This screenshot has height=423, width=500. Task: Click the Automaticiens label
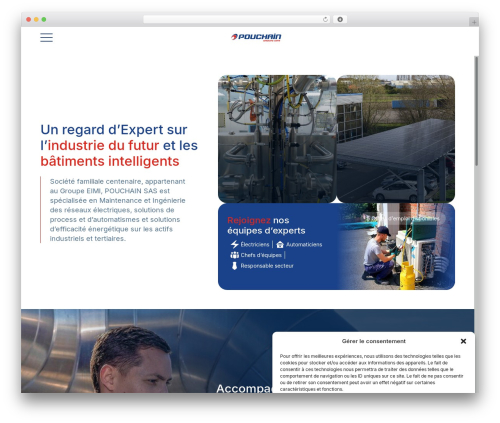[x=304, y=244]
